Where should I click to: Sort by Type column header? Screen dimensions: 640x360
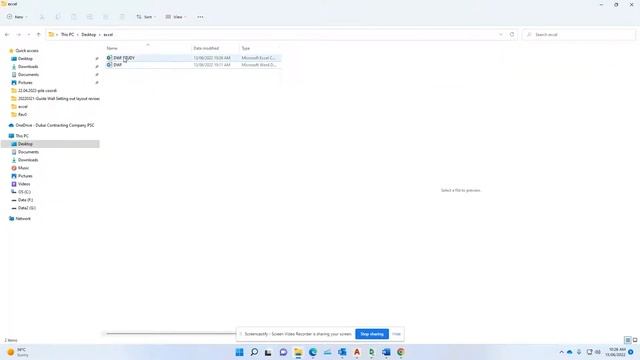245,48
